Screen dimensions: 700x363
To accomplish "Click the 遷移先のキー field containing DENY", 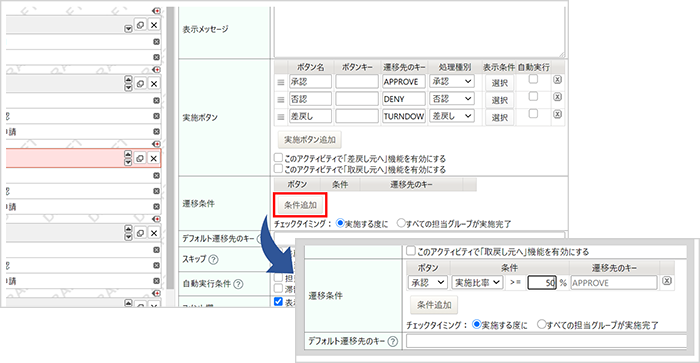I will pos(404,99).
